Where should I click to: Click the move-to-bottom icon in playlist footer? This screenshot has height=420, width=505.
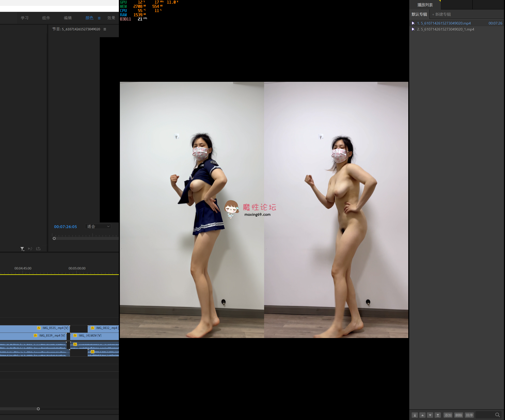coord(438,415)
